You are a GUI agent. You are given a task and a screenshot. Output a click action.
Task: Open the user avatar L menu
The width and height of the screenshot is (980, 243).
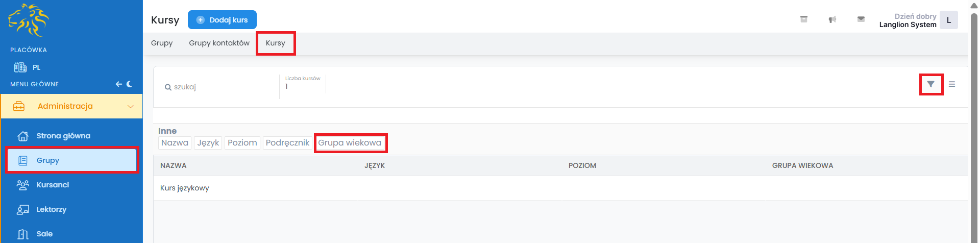pos(948,20)
